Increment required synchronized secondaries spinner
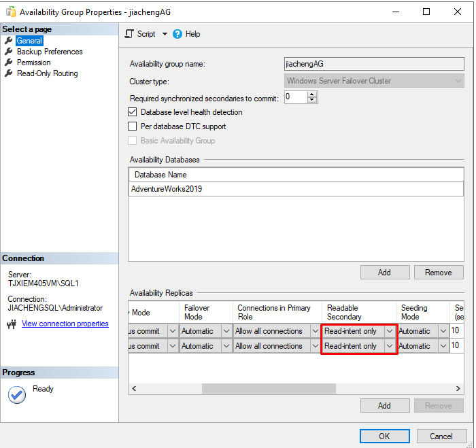This screenshot has width=476, height=448. pos(312,94)
